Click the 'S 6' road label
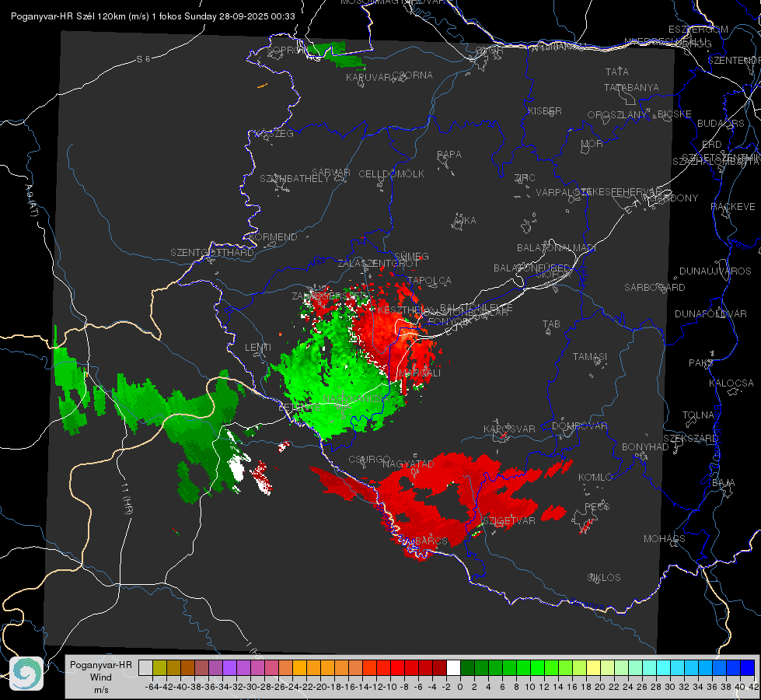 coord(143,59)
